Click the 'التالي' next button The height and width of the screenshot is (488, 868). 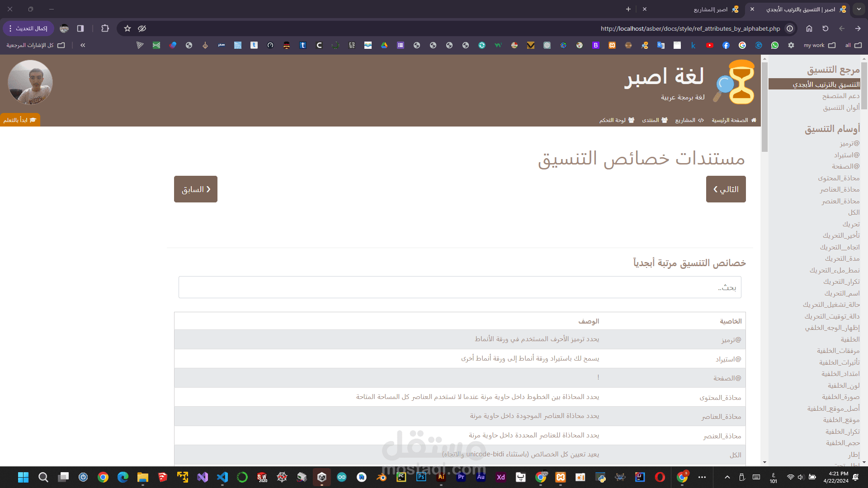click(726, 189)
